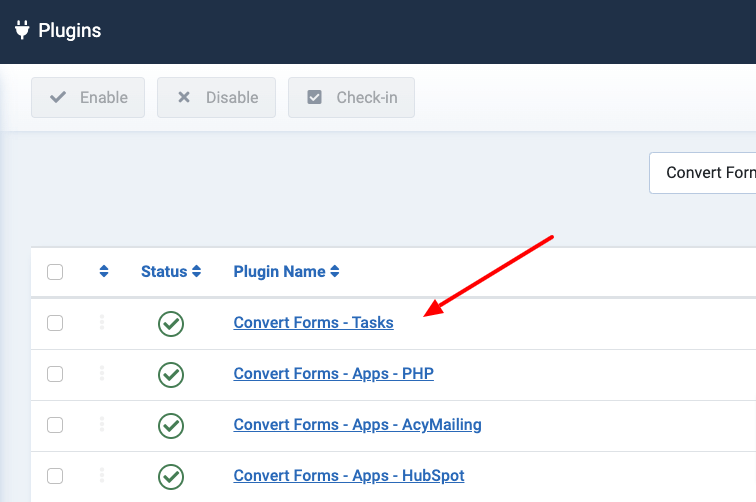
Task: Click the Enable toolbar button
Action: [88, 97]
